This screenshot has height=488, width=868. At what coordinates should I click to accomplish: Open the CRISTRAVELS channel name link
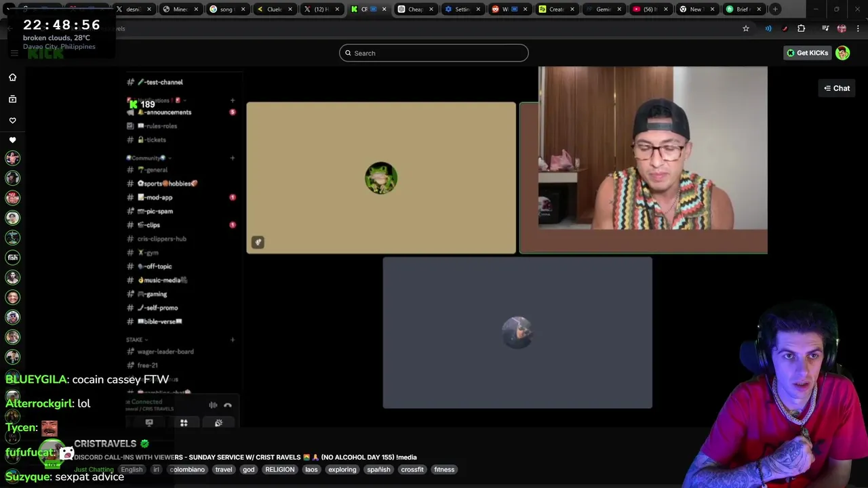tap(105, 443)
